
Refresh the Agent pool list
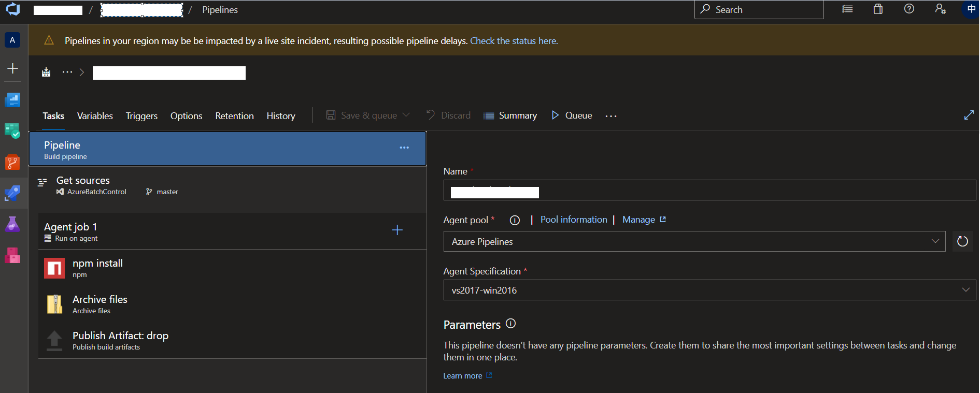pos(962,241)
